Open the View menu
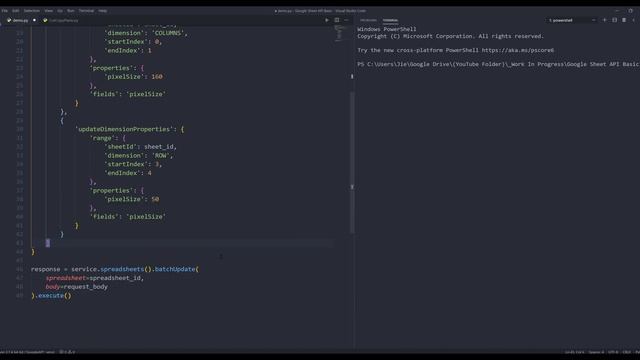 [x=49, y=11]
